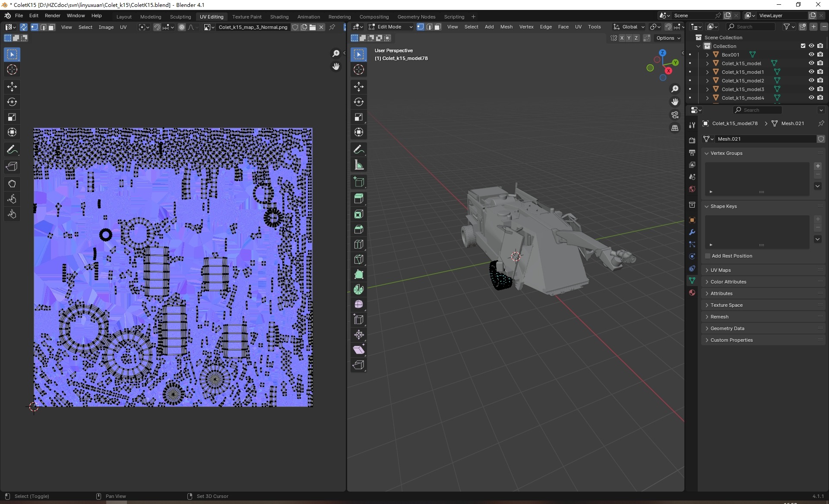Select the Inset Faces tool
Image resolution: width=829 pixels, height=504 pixels.
(x=358, y=214)
